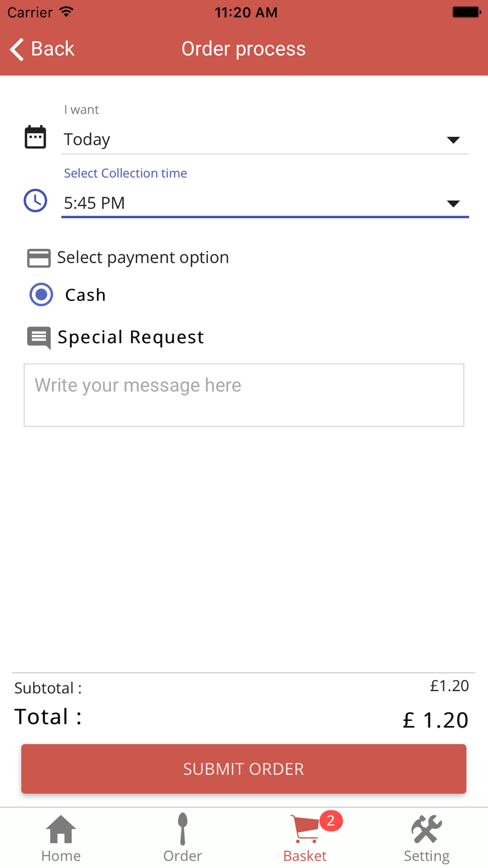This screenshot has height=868, width=488.
Task: Tap the clock icon beside collection time
Action: pos(35,201)
